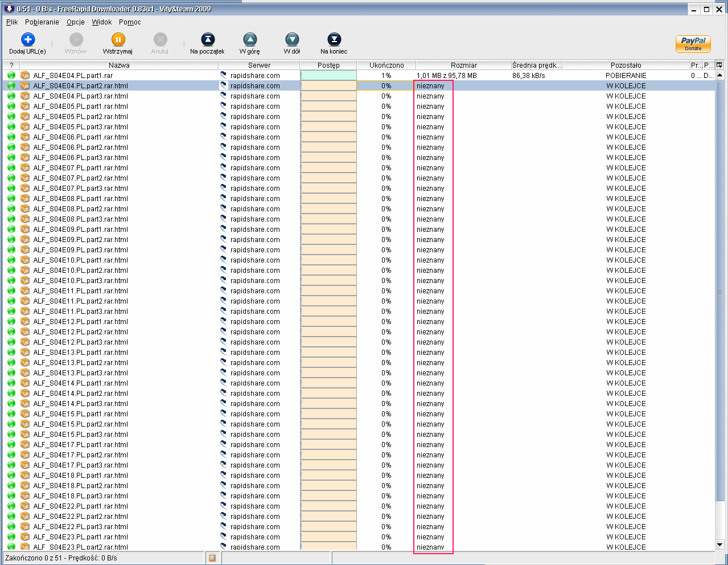Send item to end with Na koniec
The width and height of the screenshot is (728, 565).
(334, 39)
